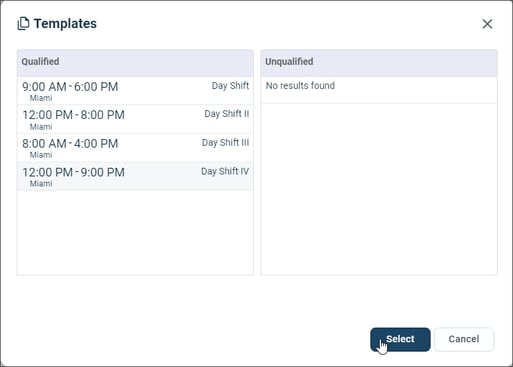Click the No results found text
Image resolution: width=513 pixels, height=367 pixels.
click(x=300, y=86)
